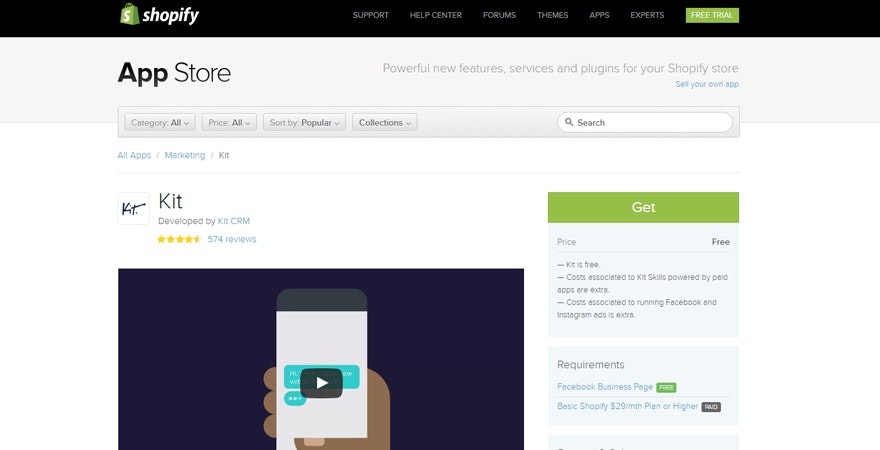Screen dimensions: 880x450
Task: Open the 574 reviews link
Action: (232, 240)
